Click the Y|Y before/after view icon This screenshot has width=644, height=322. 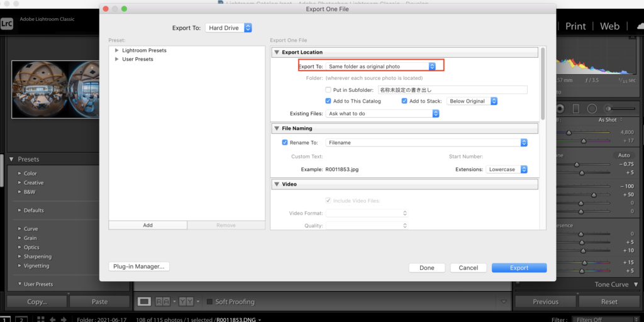click(x=186, y=302)
